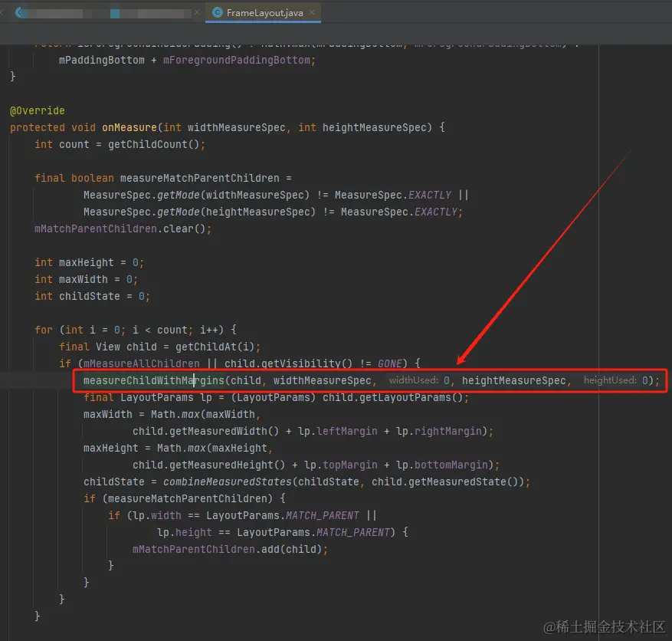Click lp.topMargin field
This screenshot has height=641, width=672.
tap(341, 465)
